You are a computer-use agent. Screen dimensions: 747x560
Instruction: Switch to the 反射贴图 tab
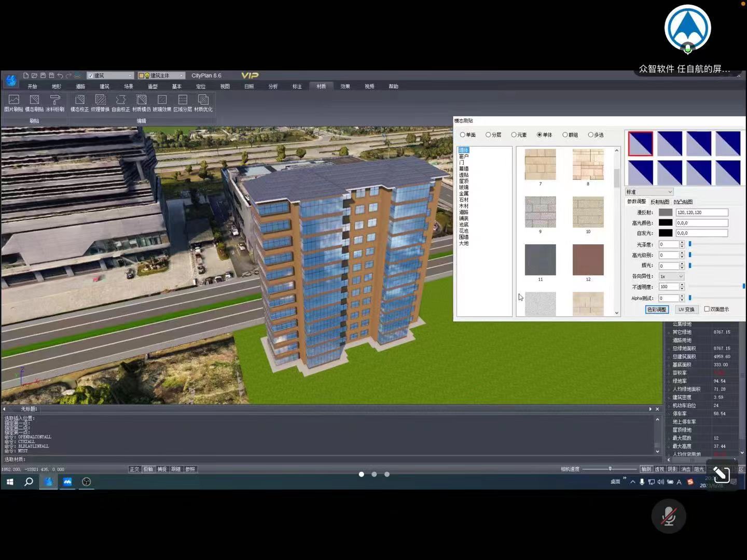(x=659, y=202)
